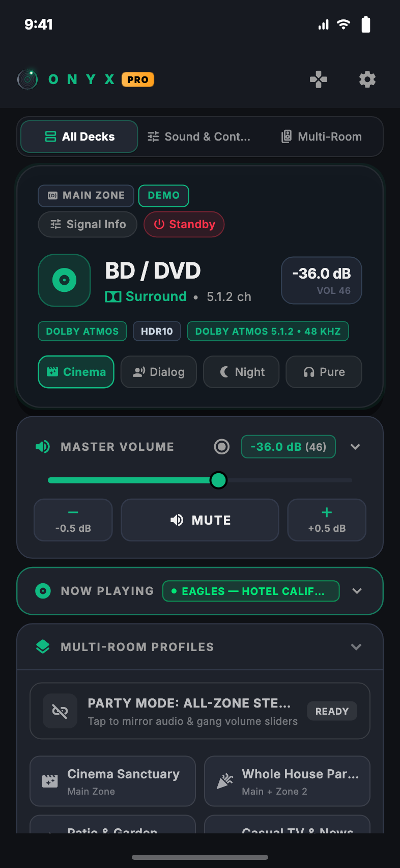Image resolution: width=400 pixels, height=868 pixels.
Task: Tap the Cinema Sanctuary clapperboard icon
Action: click(x=49, y=781)
